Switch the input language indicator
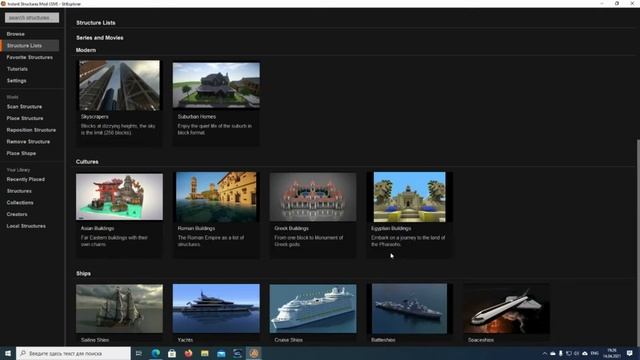640x360 pixels. 595,353
